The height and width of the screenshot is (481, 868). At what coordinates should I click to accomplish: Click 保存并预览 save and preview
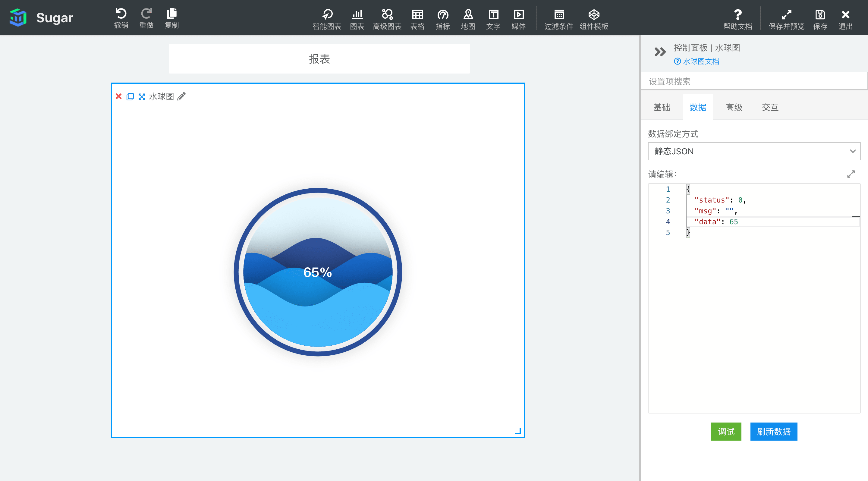pyautogui.click(x=786, y=19)
